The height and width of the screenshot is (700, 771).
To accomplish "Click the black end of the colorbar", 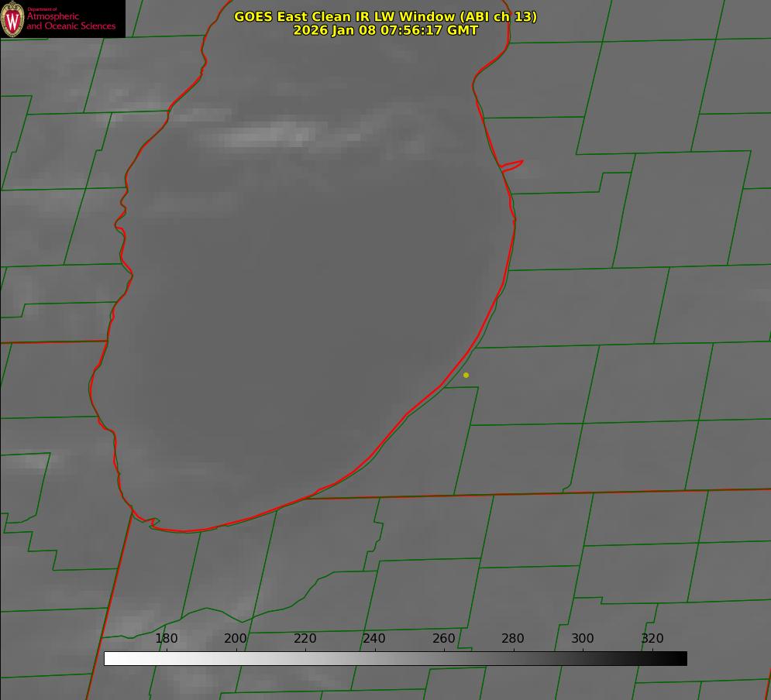I will click(682, 658).
